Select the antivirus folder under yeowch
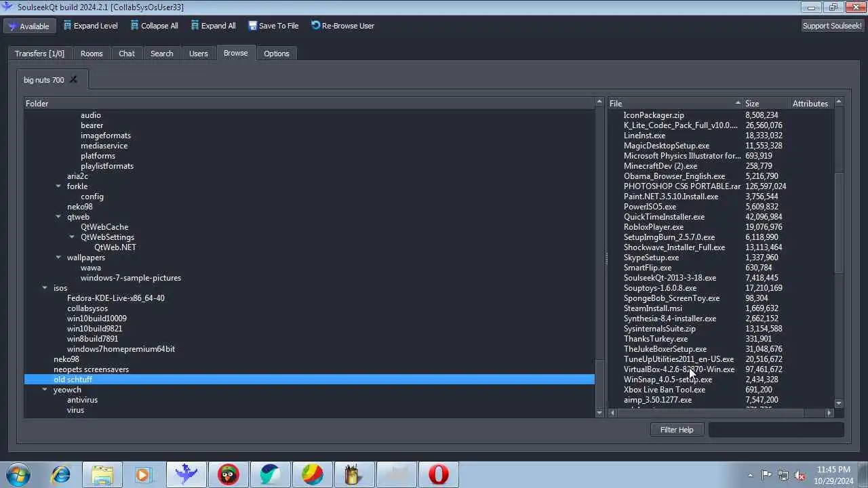The width and height of the screenshot is (868, 488). pyautogui.click(x=83, y=400)
